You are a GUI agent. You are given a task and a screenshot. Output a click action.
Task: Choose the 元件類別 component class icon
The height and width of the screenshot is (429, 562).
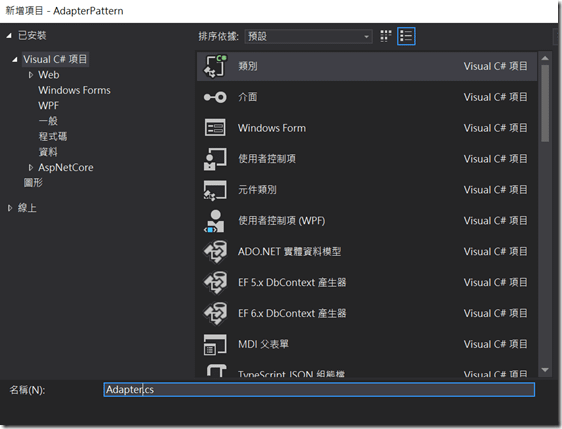tap(215, 190)
